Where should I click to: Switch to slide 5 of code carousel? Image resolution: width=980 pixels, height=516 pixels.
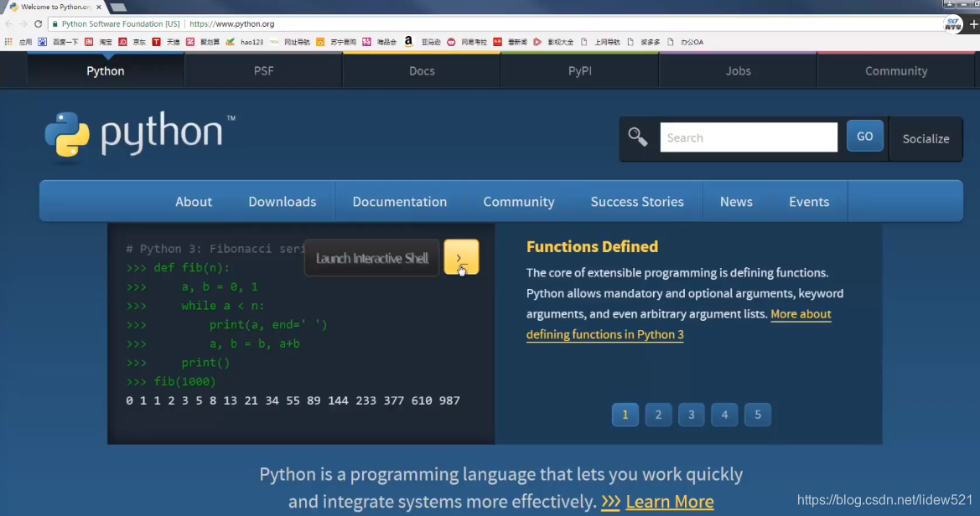758,415
